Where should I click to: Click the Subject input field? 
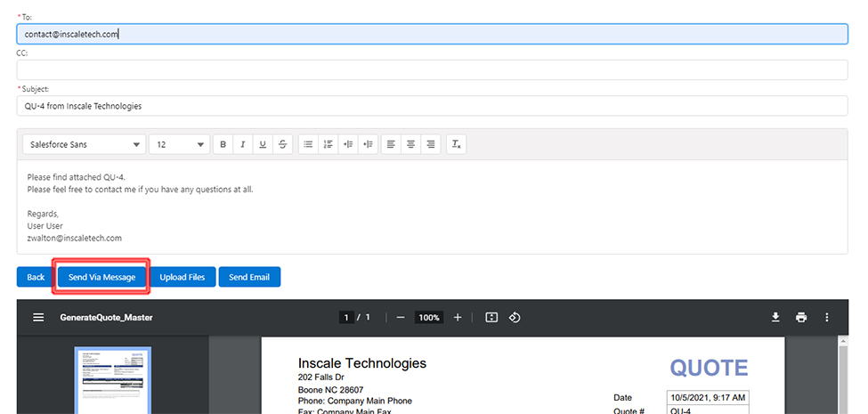432,106
